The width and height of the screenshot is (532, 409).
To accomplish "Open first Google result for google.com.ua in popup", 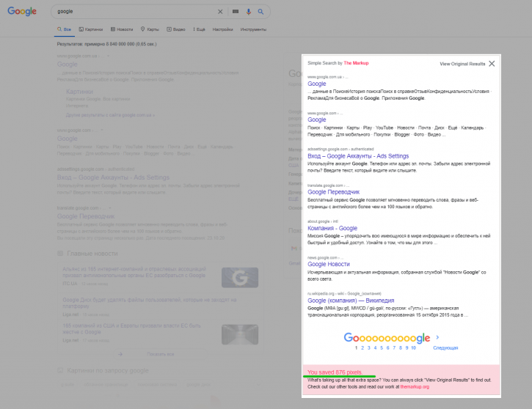I will [316, 84].
